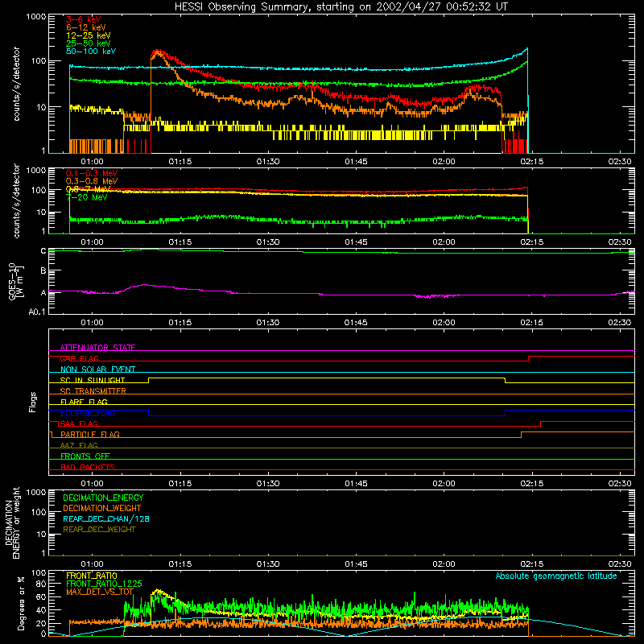Viewport: 644px width, 644px height.
Task: Click the 01:45 tick under the Flags panel
Action: pos(356,484)
